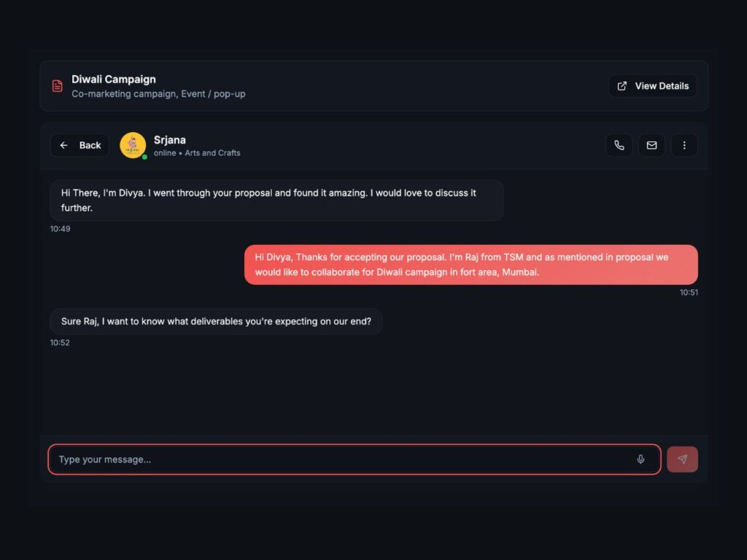Click the Diwali Campaign document icon
Viewport: 747px width, 560px height.
click(57, 86)
